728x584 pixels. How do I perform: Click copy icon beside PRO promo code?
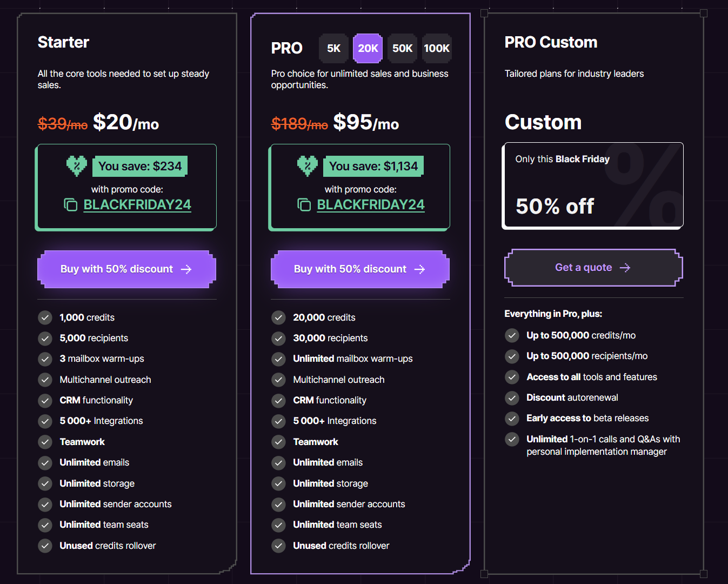(304, 205)
